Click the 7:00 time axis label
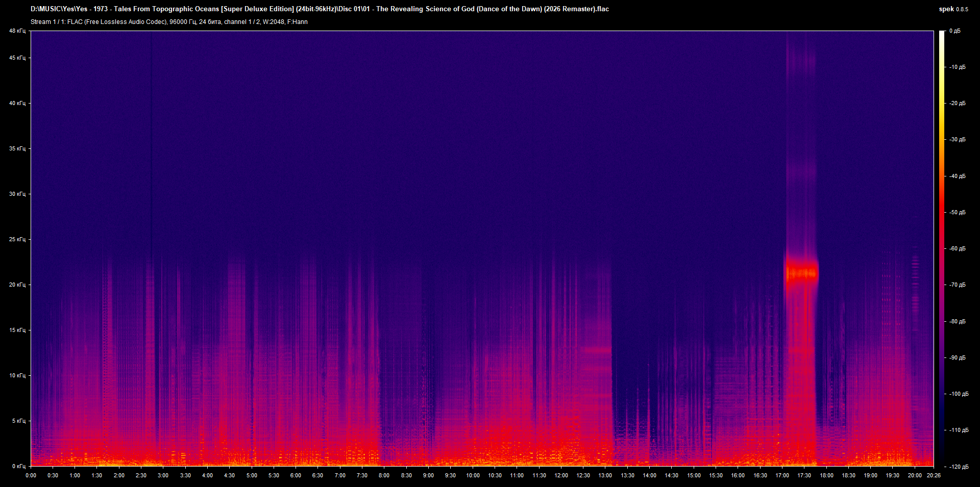The width and height of the screenshot is (980, 487). [x=340, y=476]
